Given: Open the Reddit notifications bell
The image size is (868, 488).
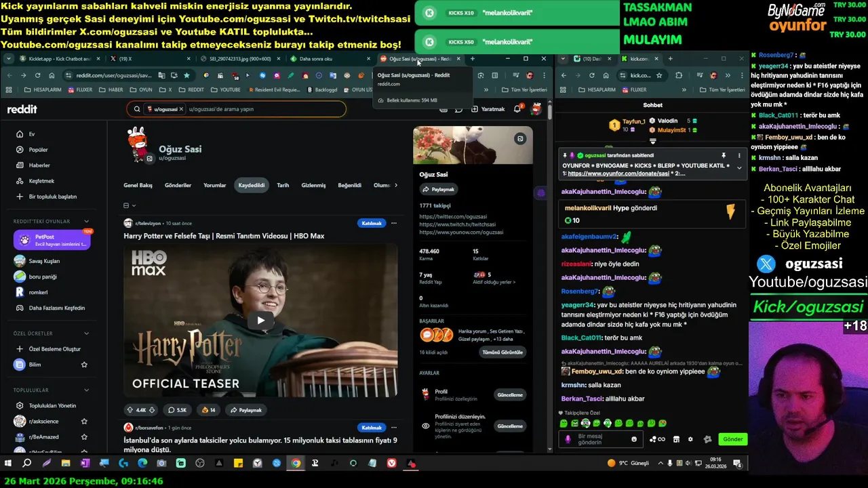Looking at the screenshot, I should pyautogui.click(x=517, y=109).
